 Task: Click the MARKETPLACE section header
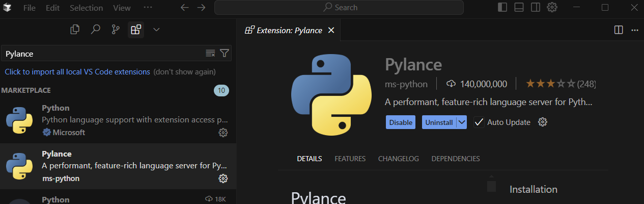coord(26,90)
